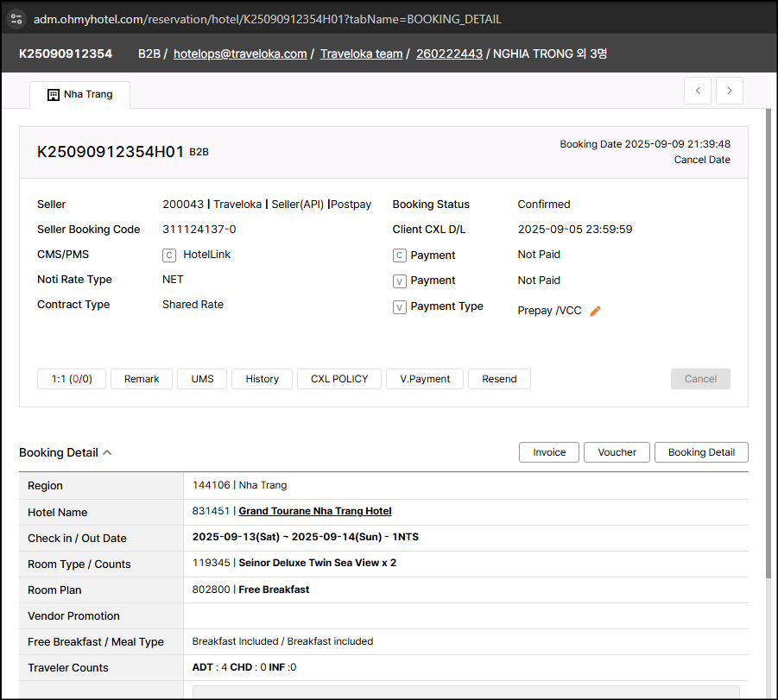Click the previous tab arrow button
The height and width of the screenshot is (700, 778).
pos(698,91)
